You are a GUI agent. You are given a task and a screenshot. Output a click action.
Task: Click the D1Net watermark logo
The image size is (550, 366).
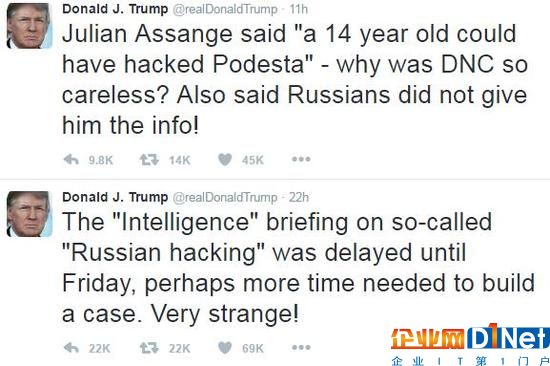[470, 344]
